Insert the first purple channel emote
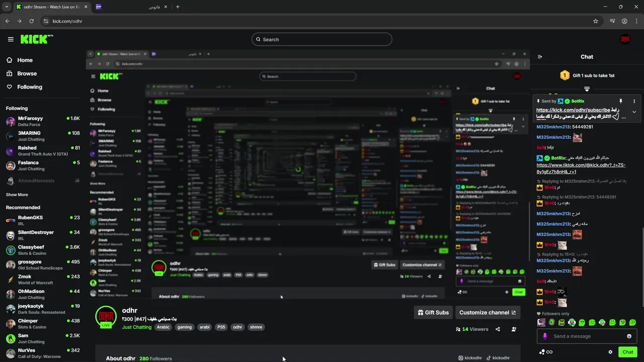644x362 pixels. (x=541, y=322)
